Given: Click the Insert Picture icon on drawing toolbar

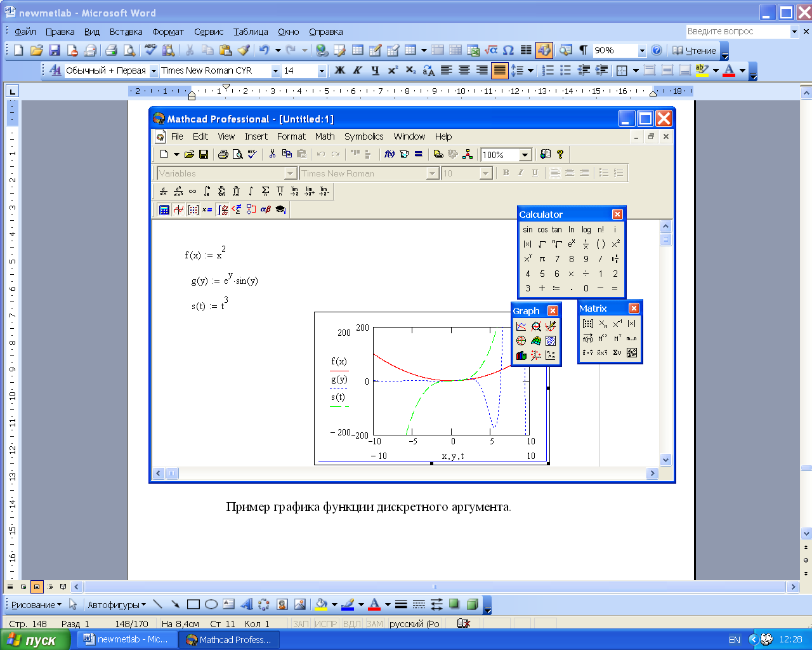Looking at the screenshot, I should tap(300, 604).
